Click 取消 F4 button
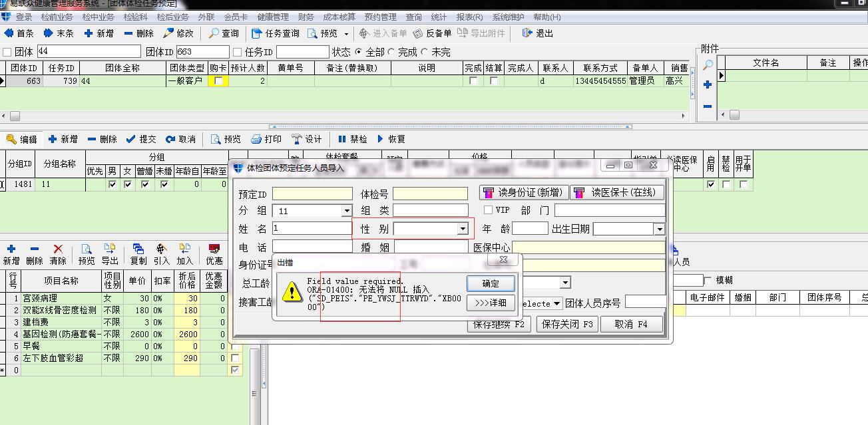This screenshot has height=425, width=868. 632,325
